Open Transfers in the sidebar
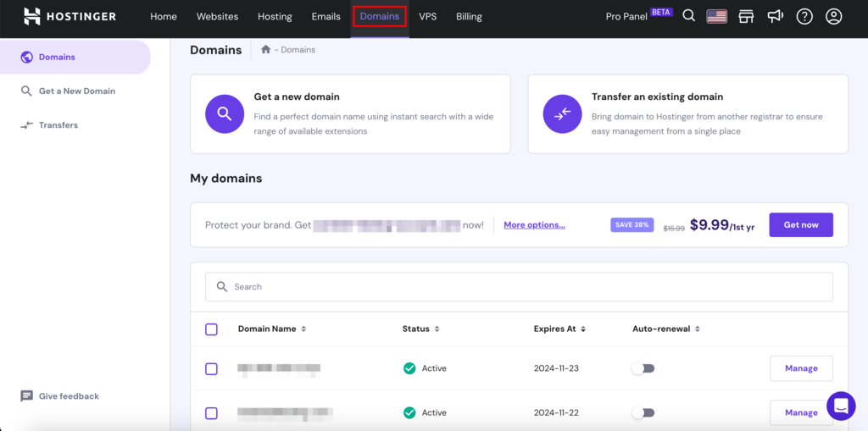The image size is (868, 431). click(58, 124)
